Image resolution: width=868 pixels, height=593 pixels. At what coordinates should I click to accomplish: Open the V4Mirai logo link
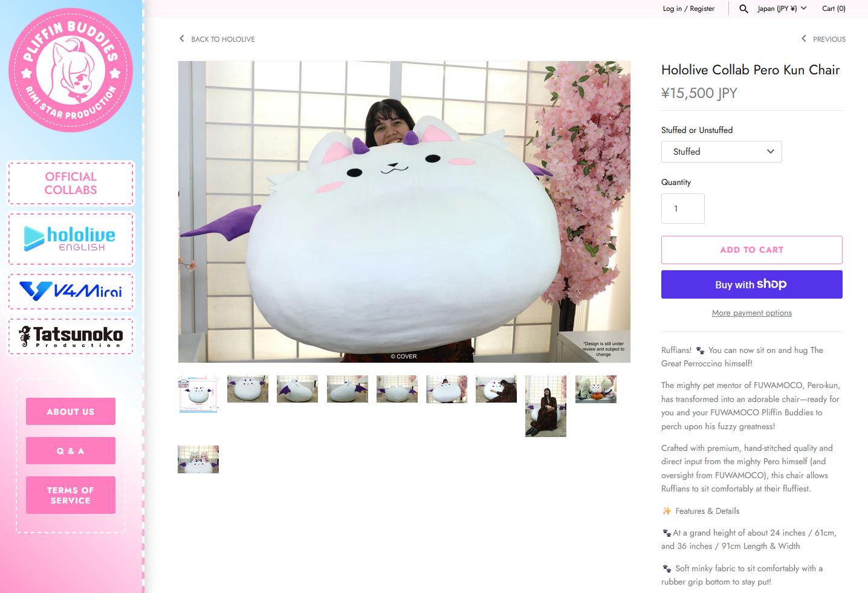pyautogui.click(x=71, y=291)
